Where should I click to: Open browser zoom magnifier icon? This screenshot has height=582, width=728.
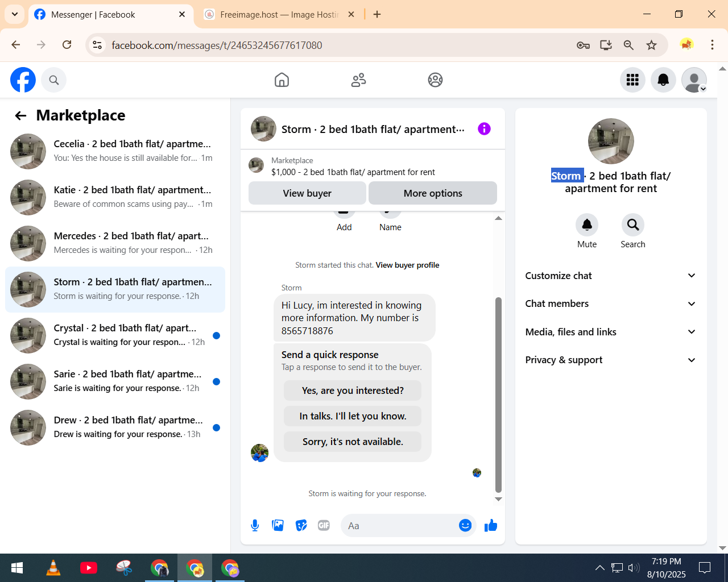coord(628,45)
